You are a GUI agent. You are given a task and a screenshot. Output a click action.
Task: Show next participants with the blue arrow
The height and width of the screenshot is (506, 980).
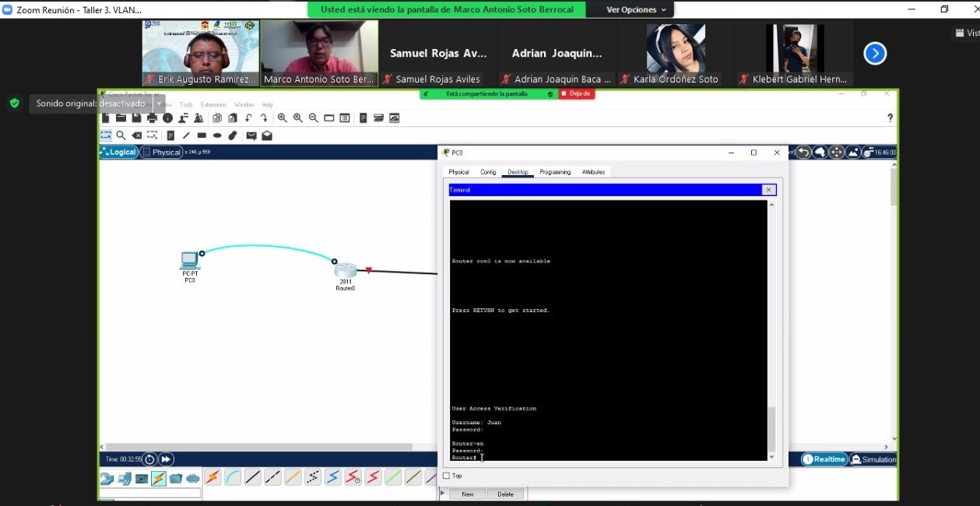(875, 53)
